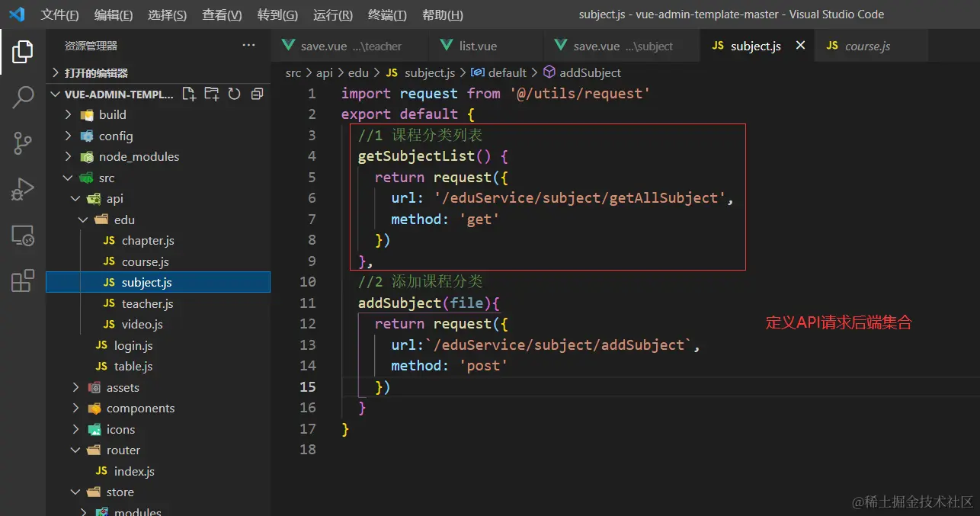The height and width of the screenshot is (516, 980).
Task: Open the Explorer view in activity bar
Action: tap(23, 52)
